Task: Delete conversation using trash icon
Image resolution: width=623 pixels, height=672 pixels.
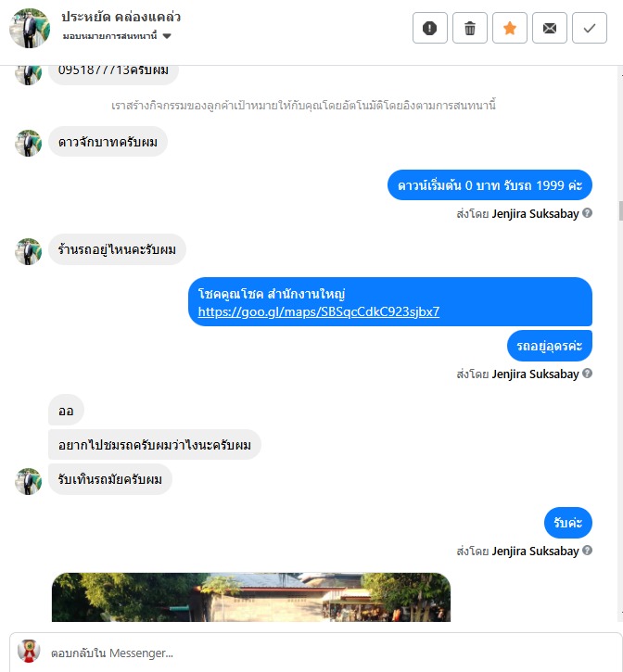Action: point(470,29)
